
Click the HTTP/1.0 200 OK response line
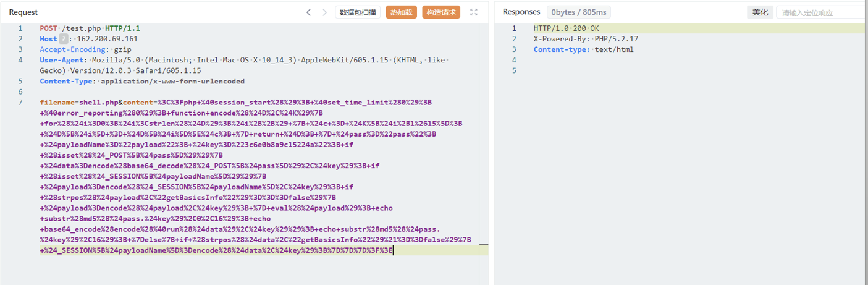(566, 28)
